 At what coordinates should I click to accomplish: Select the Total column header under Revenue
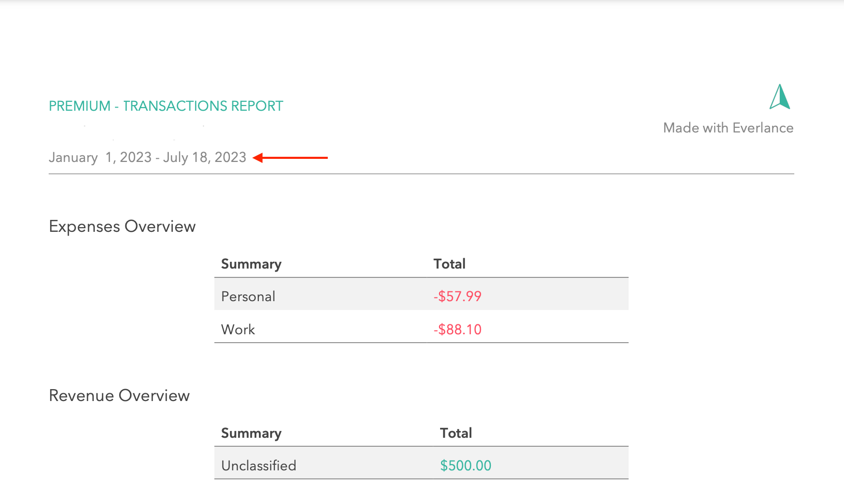456,433
